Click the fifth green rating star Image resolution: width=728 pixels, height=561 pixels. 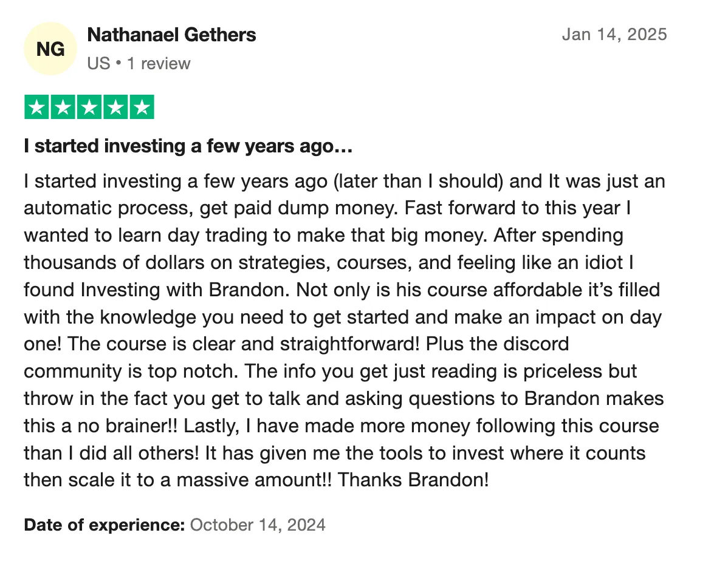coord(142,107)
